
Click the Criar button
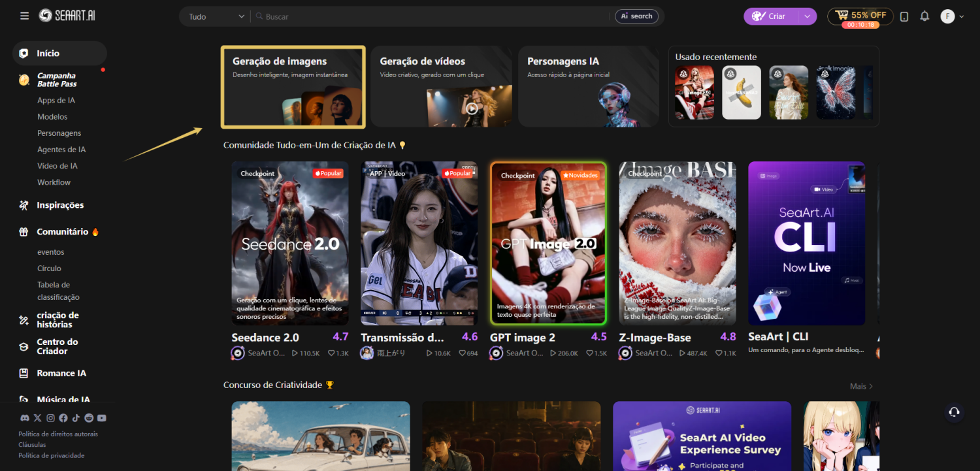(772, 16)
